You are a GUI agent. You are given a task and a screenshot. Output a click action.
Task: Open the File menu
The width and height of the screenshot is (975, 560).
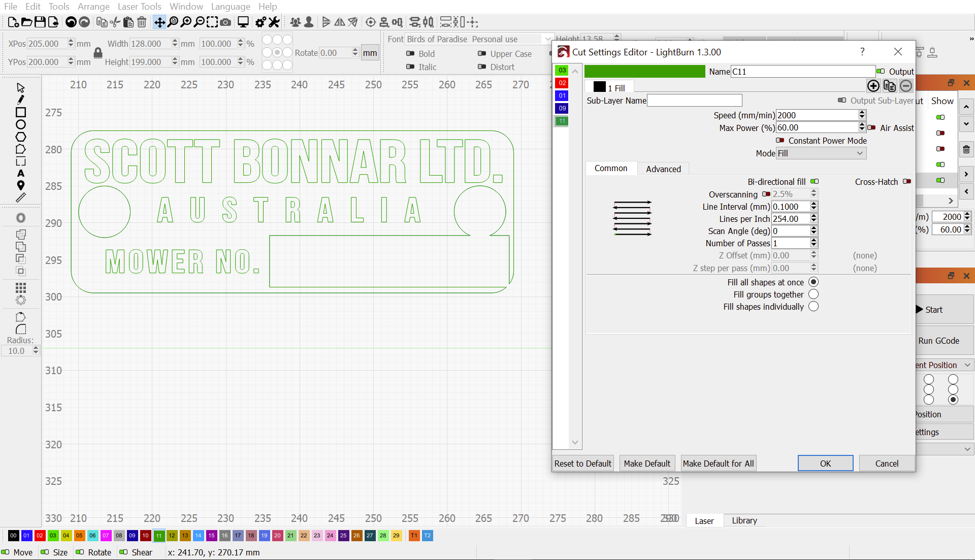(10, 7)
